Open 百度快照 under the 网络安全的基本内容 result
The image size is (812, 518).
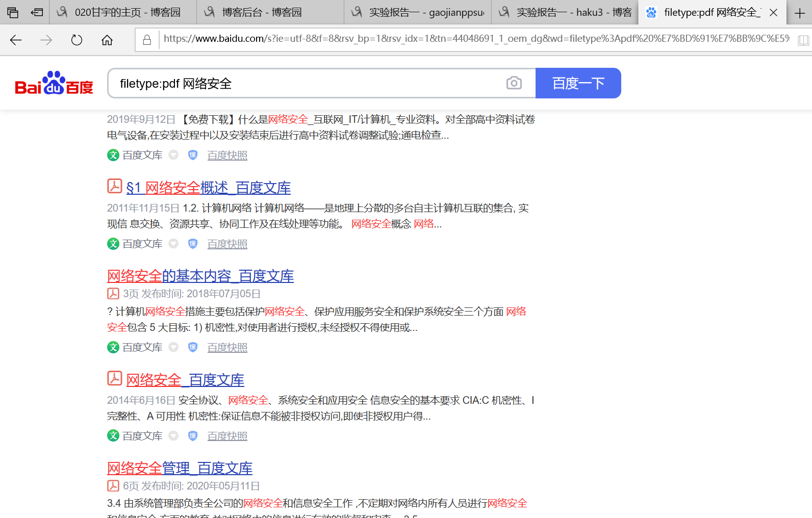(227, 348)
